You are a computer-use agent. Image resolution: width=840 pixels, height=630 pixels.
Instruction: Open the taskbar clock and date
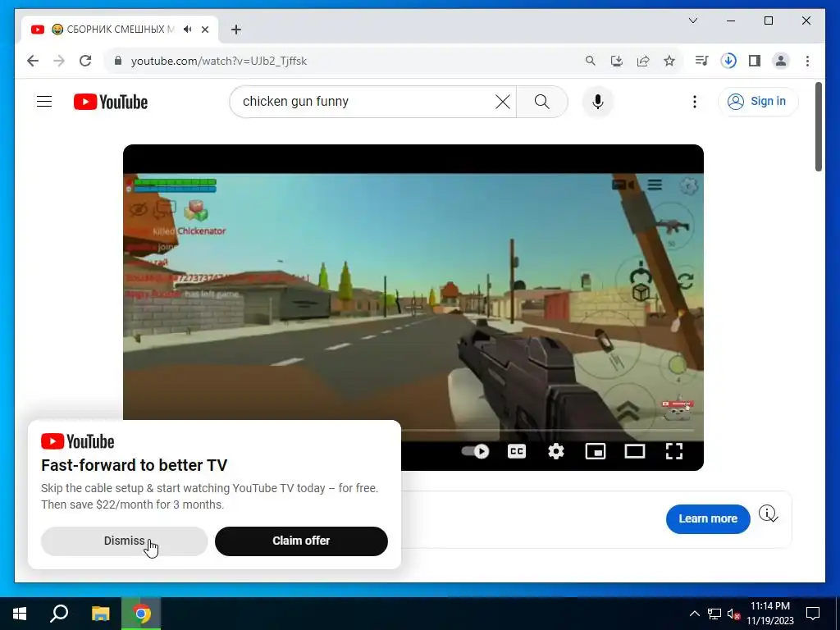point(769,614)
